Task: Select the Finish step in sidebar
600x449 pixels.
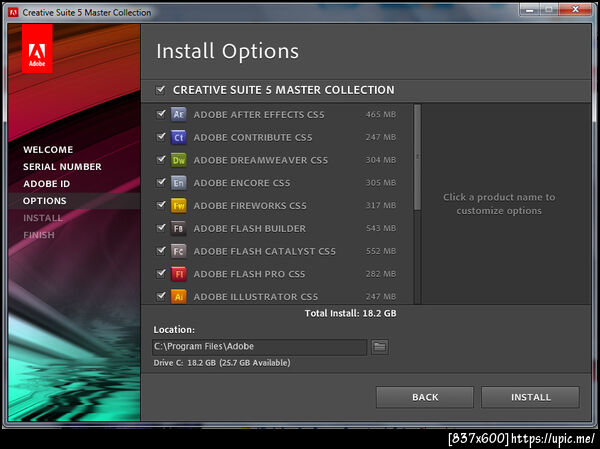Action: tap(39, 235)
